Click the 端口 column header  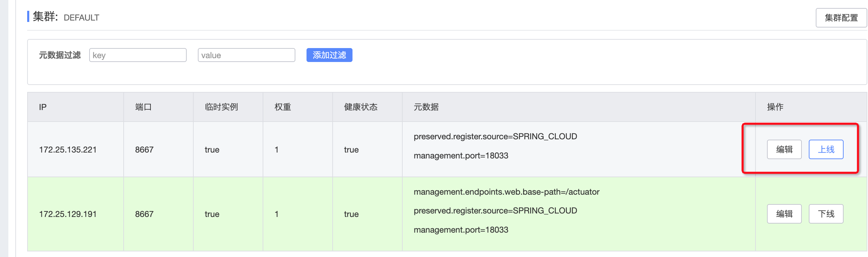pyautogui.click(x=144, y=107)
